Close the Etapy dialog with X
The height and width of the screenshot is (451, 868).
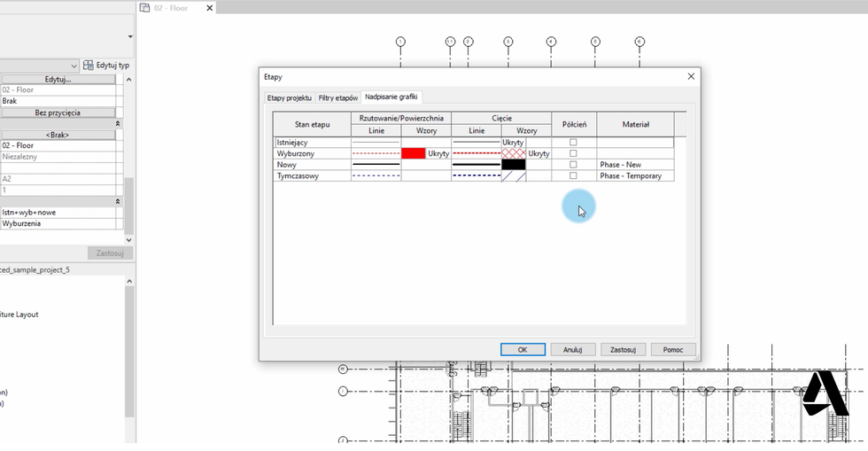691,76
